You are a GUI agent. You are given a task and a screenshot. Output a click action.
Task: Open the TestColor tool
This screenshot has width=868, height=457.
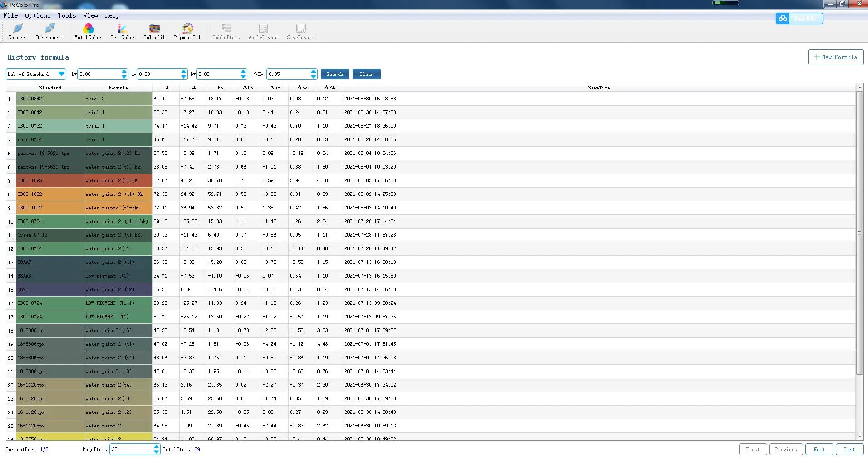(x=123, y=31)
